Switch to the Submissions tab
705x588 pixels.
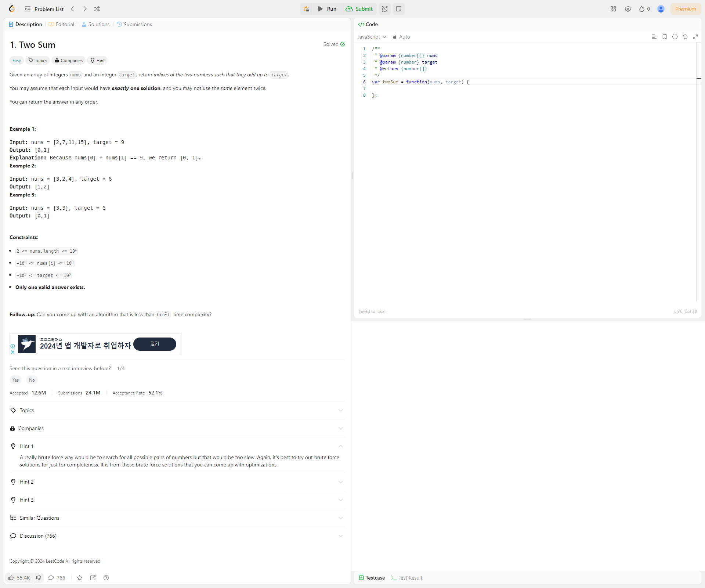[x=134, y=24]
